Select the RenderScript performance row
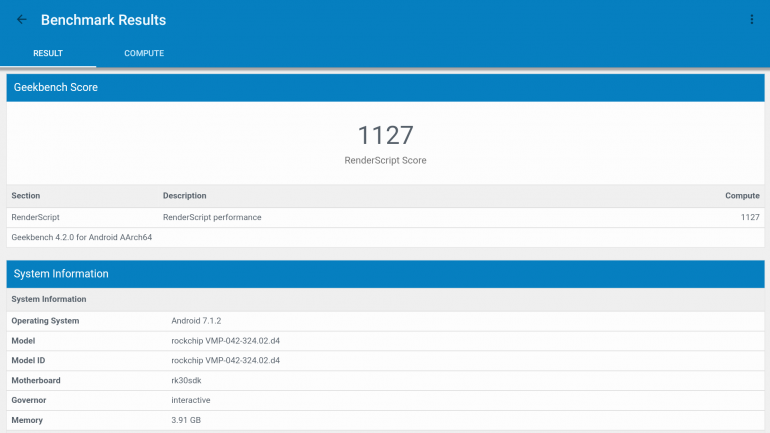770x433 pixels. click(x=385, y=217)
